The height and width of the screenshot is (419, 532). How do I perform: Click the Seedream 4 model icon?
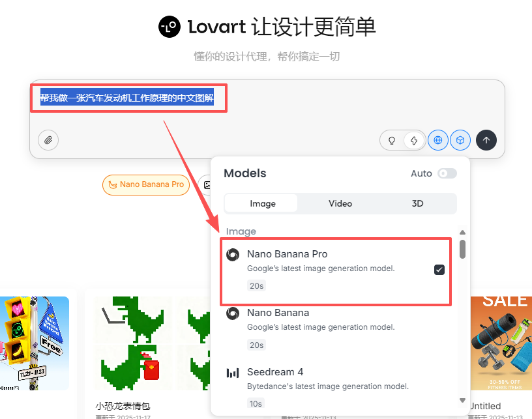pos(233,373)
